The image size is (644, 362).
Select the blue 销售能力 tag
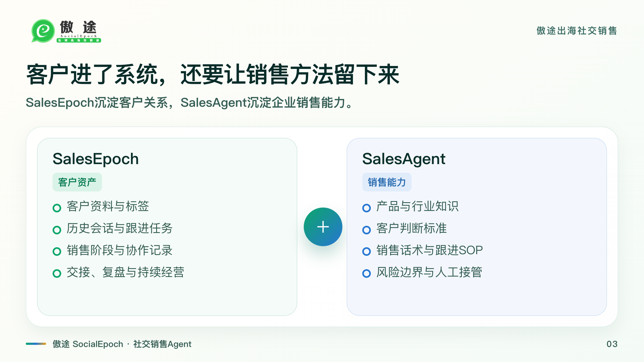click(387, 182)
